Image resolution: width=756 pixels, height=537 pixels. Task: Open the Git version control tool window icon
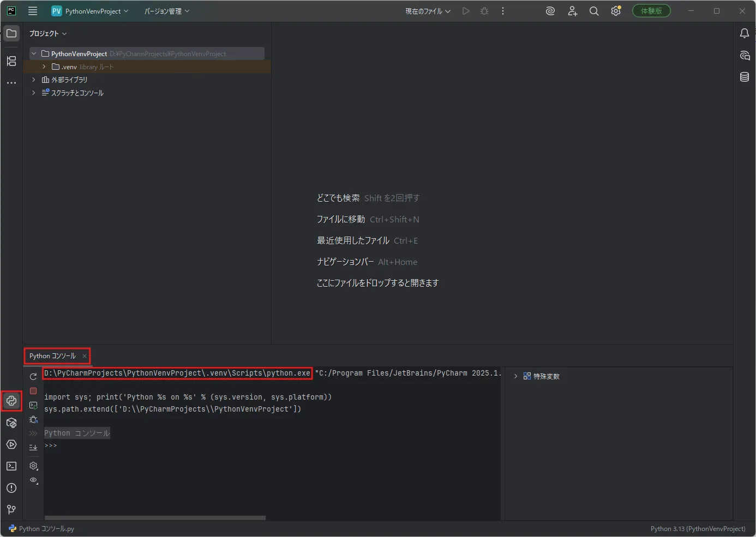pyautogui.click(x=11, y=510)
